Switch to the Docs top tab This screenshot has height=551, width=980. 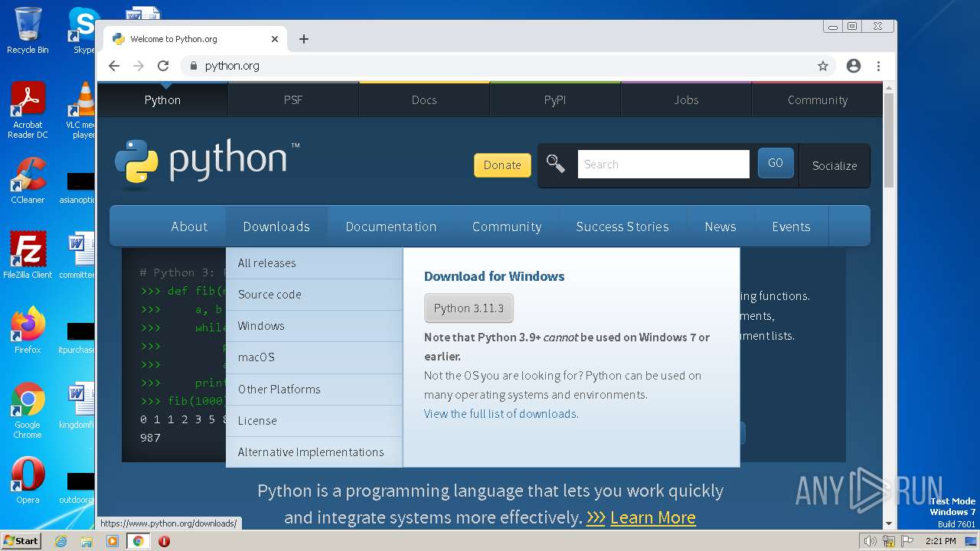tap(424, 99)
